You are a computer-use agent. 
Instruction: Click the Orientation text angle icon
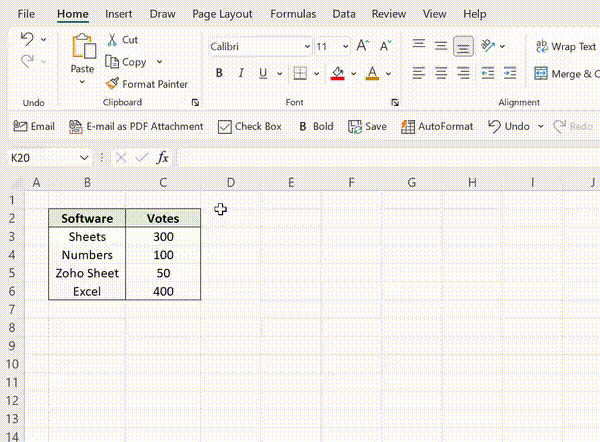tap(488, 46)
